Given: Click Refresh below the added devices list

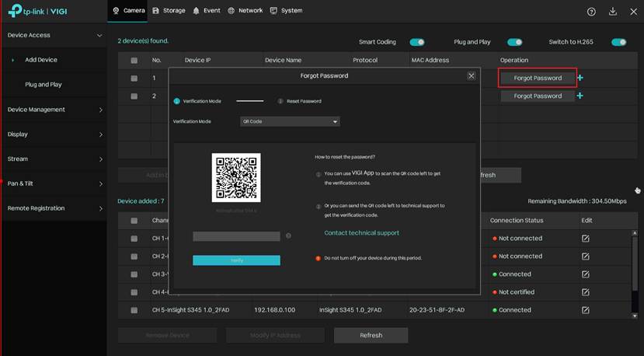Looking at the screenshot, I should (371, 336).
